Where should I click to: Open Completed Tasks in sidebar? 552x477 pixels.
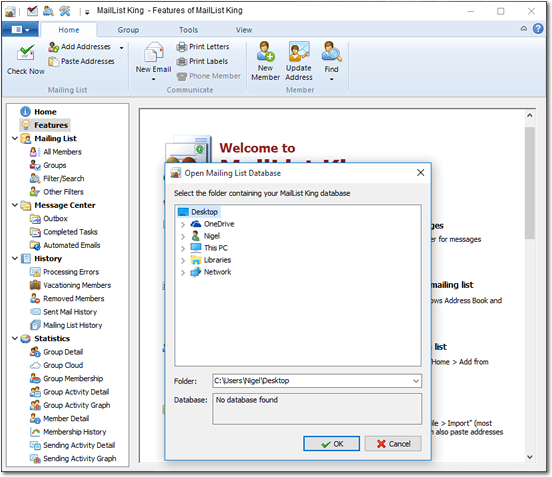pyautogui.click(x=70, y=232)
